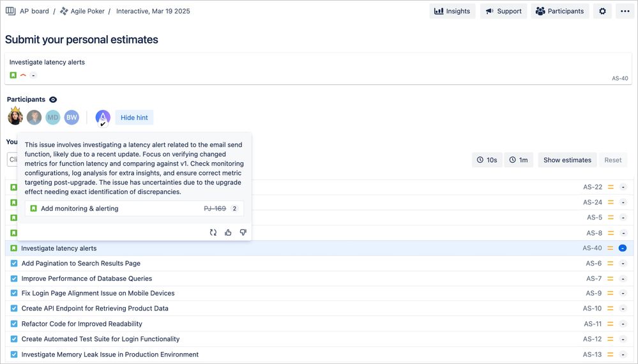Click the AI assistant avatar icon

(103, 118)
